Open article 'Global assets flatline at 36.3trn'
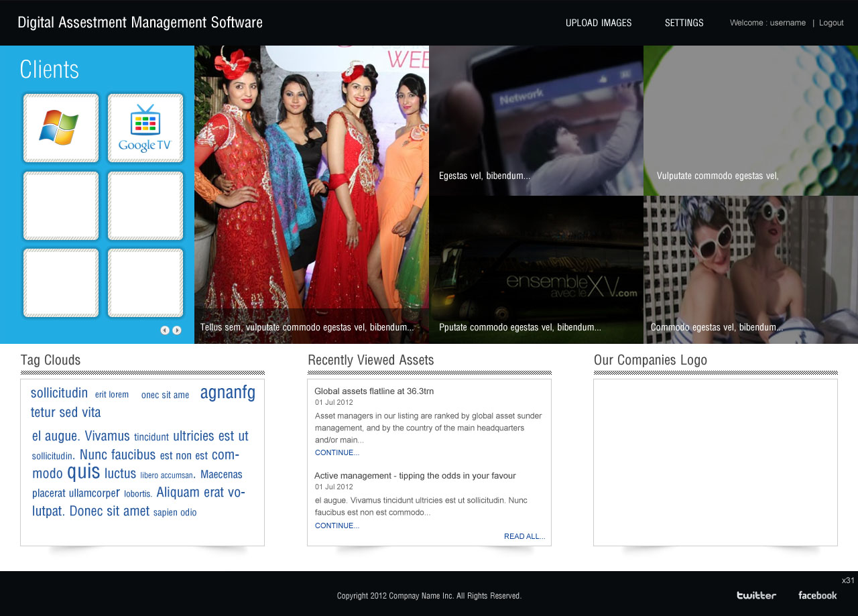Viewport: 858px width, 616px height. (x=374, y=391)
